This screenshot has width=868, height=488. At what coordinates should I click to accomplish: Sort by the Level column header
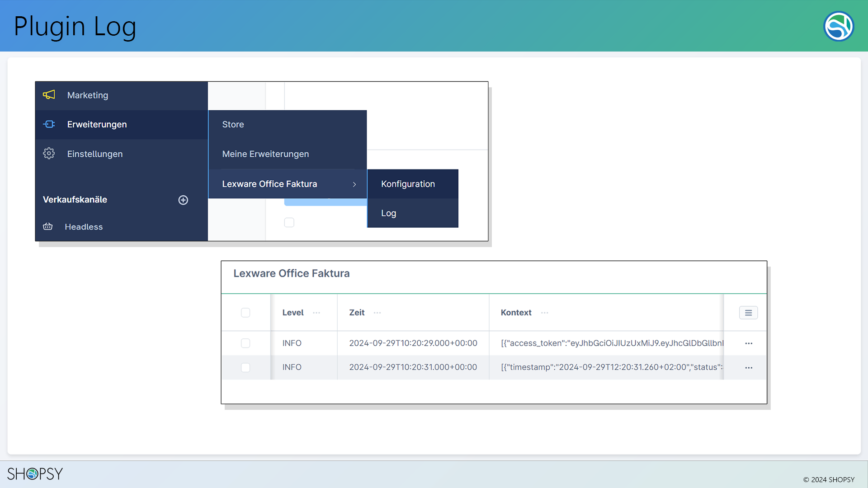pyautogui.click(x=293, y=313)
